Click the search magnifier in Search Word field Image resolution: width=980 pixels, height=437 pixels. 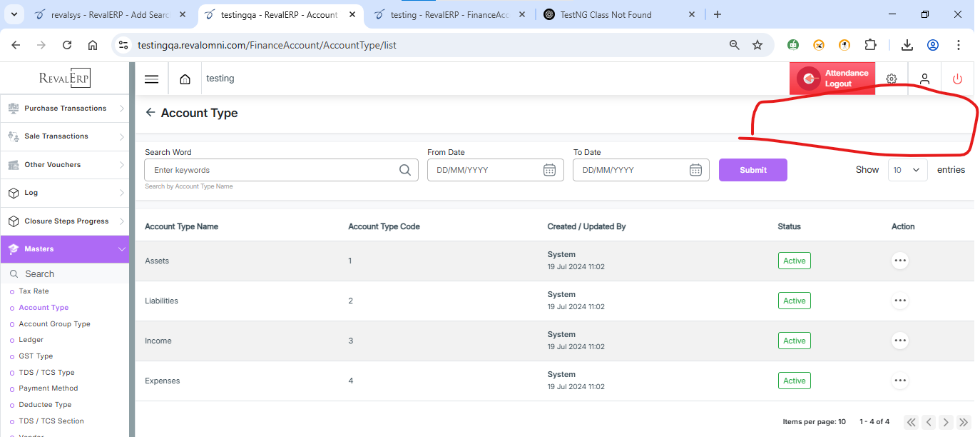[x=404, y=170]
